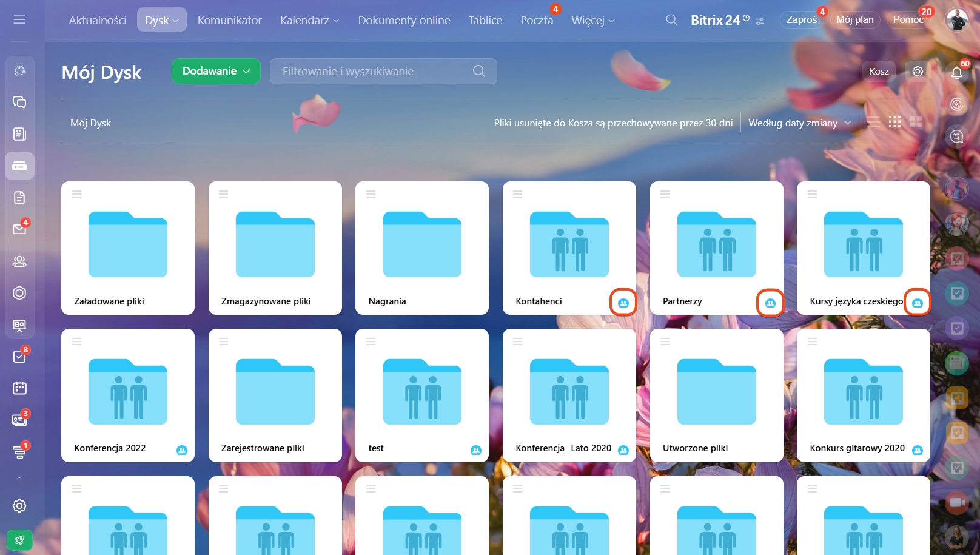Open the hexagon CRM sidebar icon
The image size is (980, 555).
point(19,293)
